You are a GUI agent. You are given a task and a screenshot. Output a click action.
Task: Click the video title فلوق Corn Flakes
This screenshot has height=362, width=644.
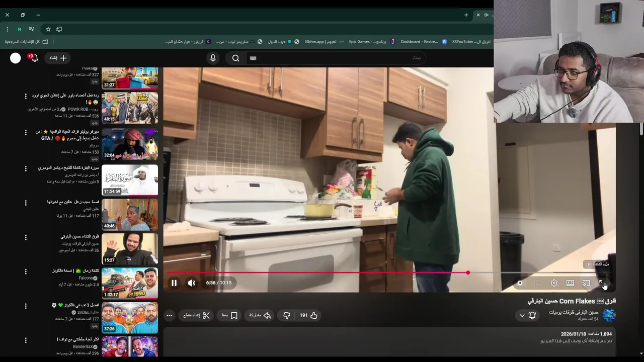(x=572, y=301)
